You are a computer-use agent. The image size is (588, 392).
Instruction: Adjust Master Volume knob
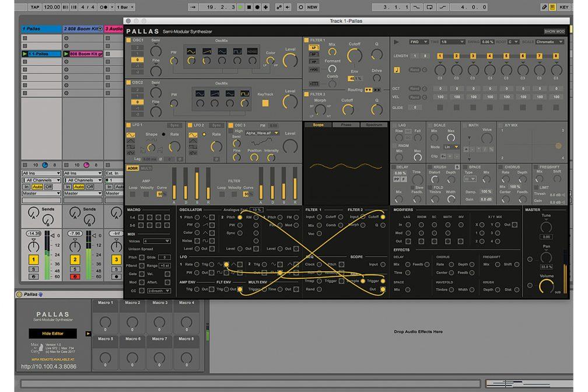click(547, 287)
